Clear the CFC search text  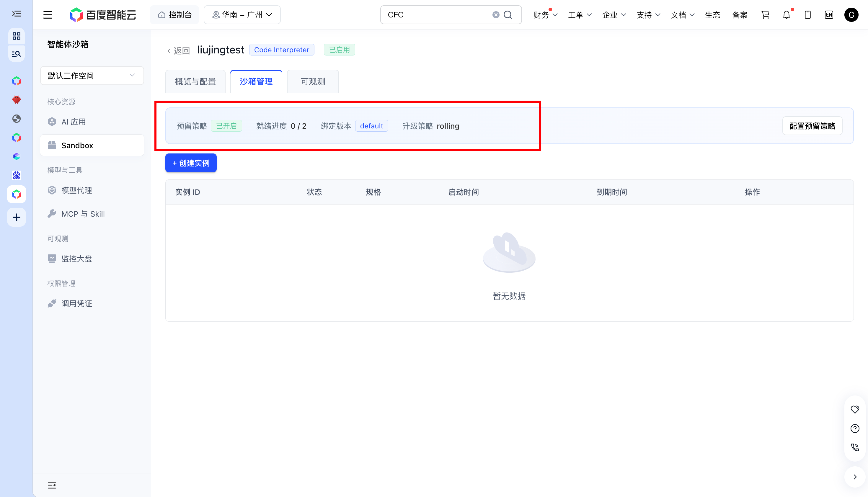click(x=496, y=15)
